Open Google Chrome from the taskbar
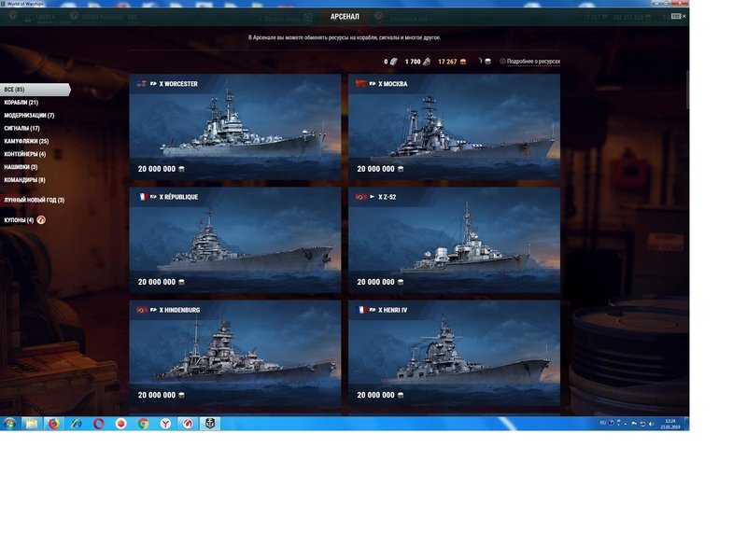Screen dimensions: 747x560 point(143,424)
